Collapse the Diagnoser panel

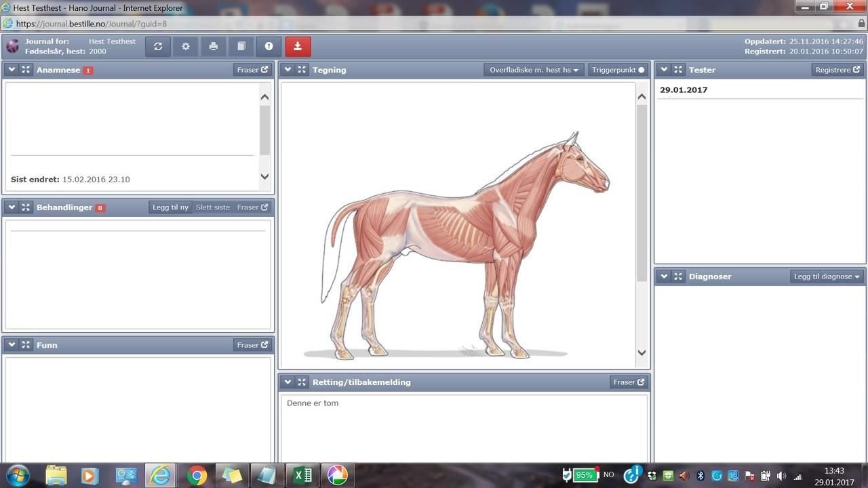(x=664, y=277)
